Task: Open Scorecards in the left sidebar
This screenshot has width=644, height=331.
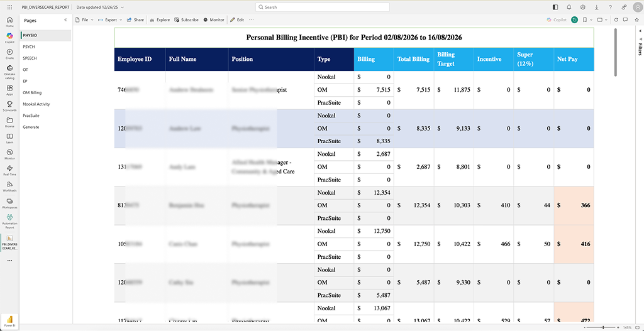Action: [9, 106]
